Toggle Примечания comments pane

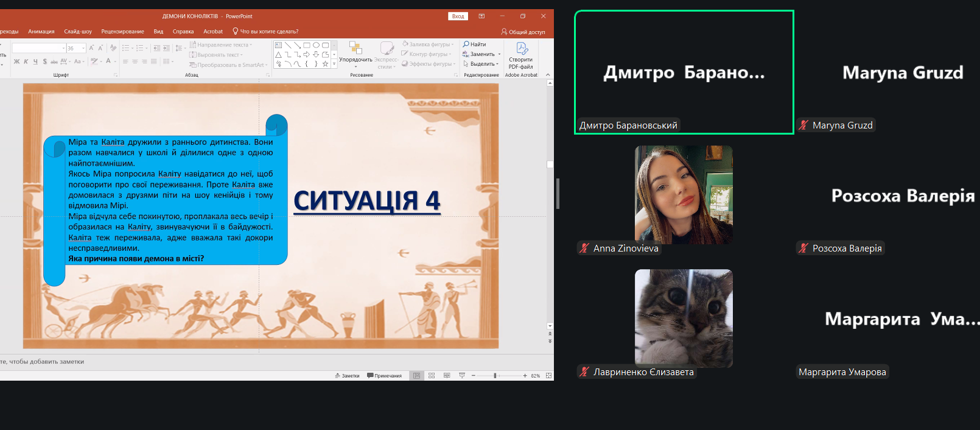point(384,376)
